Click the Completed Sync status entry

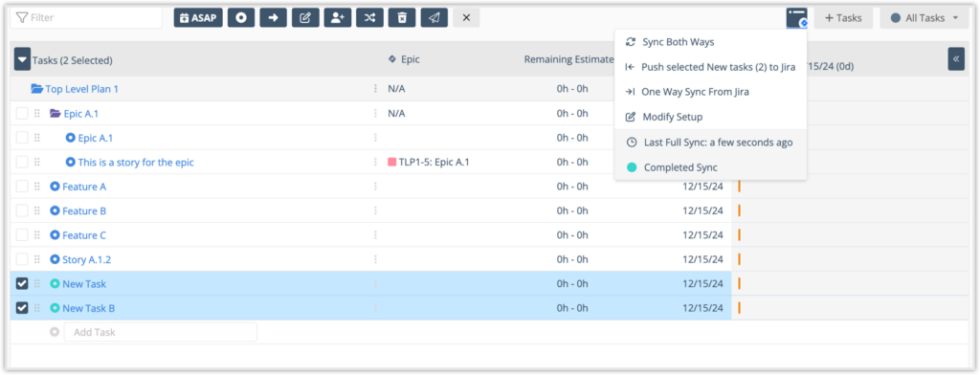711,167
